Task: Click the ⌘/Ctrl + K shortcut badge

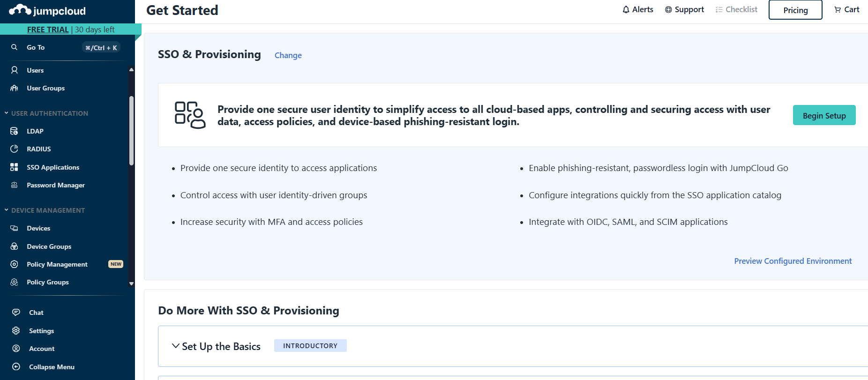Action: tap(101, 47)
